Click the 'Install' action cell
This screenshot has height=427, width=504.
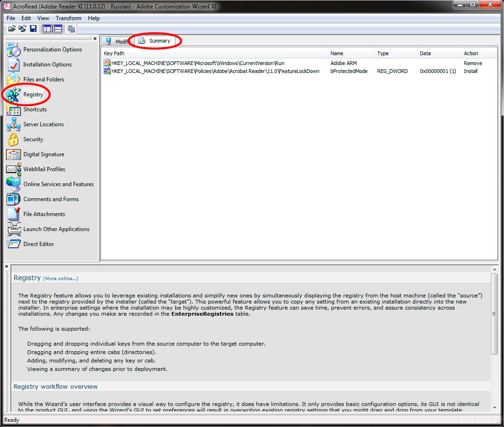(471, 72)
